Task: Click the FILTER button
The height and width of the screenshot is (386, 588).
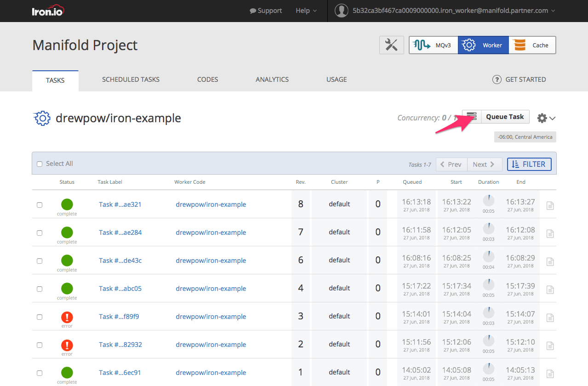Action: click(x=529, y=164)
